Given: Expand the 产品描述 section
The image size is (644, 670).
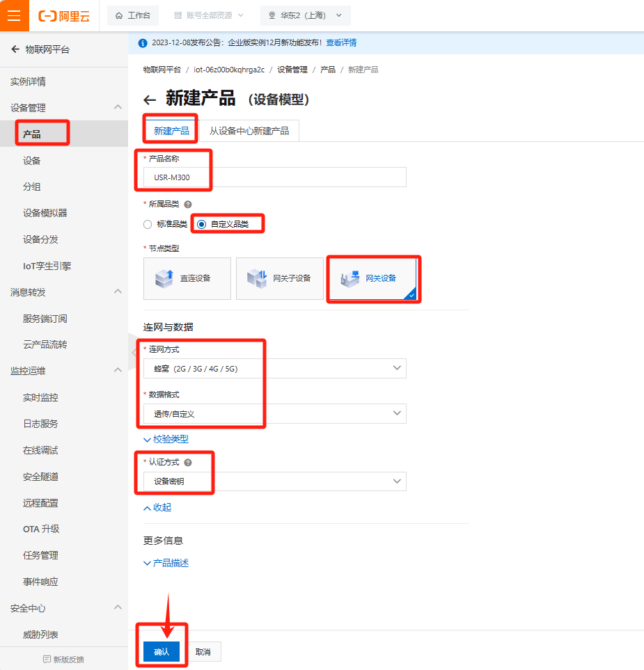Looking at the screenshot, I should click(166, 563).
